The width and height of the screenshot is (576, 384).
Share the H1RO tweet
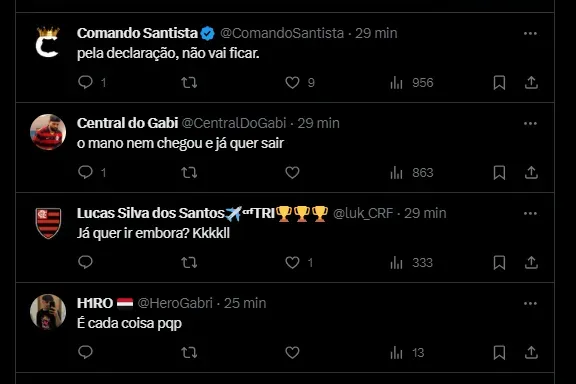tap(531, 352)
